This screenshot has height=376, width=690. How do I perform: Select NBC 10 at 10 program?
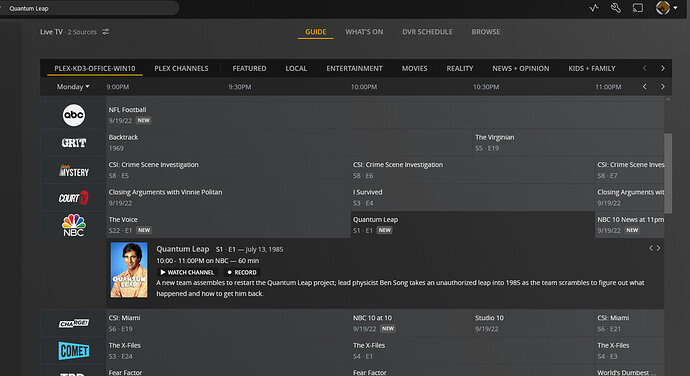(x=411, y=323)
